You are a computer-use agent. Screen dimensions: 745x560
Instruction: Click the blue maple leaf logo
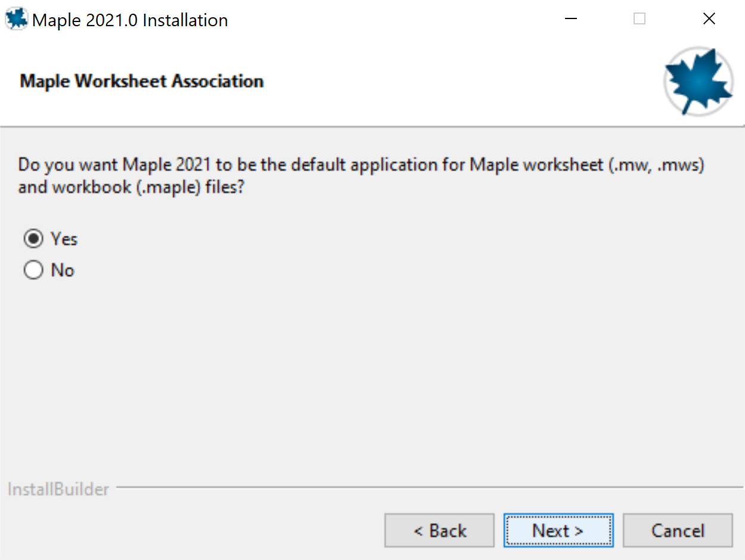point(699,82)
